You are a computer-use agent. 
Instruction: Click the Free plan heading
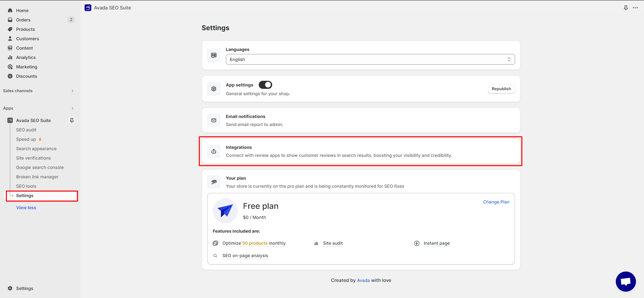click(x=261, y=206)
